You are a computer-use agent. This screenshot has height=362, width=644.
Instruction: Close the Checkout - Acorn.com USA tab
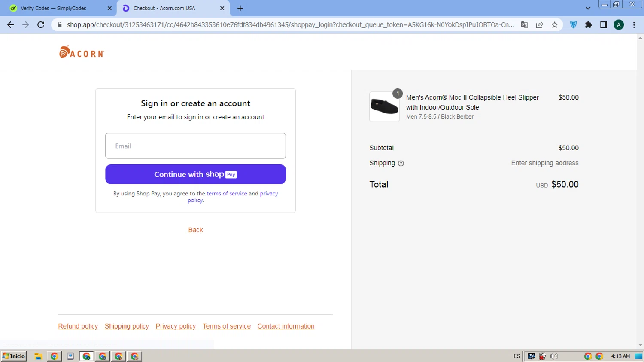point(222,8)
